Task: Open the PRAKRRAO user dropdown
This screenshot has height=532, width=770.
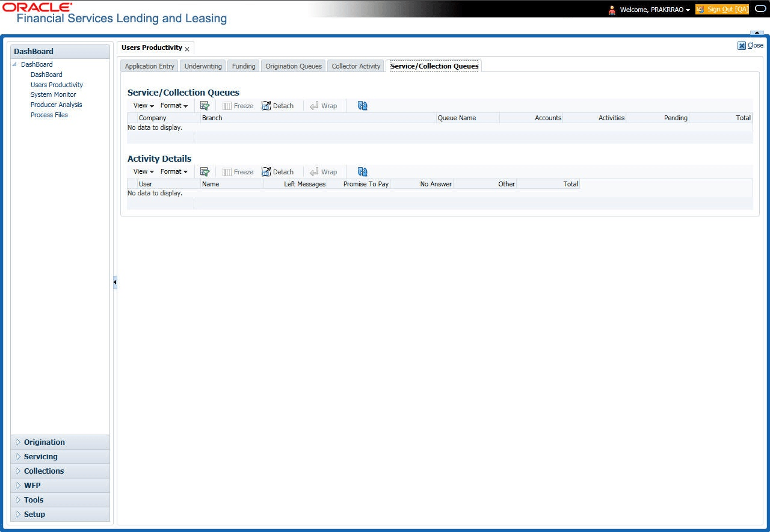Action: tap(688, 10)
